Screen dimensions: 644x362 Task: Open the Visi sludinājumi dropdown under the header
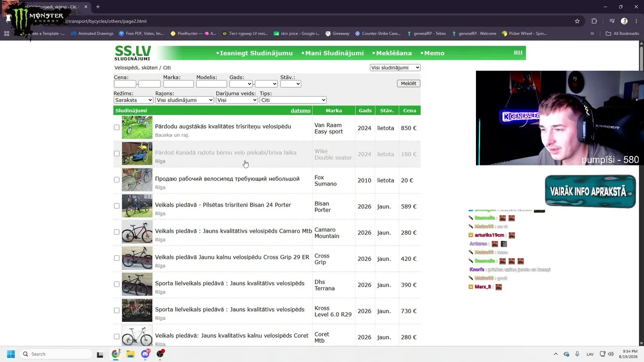point(395,68)
